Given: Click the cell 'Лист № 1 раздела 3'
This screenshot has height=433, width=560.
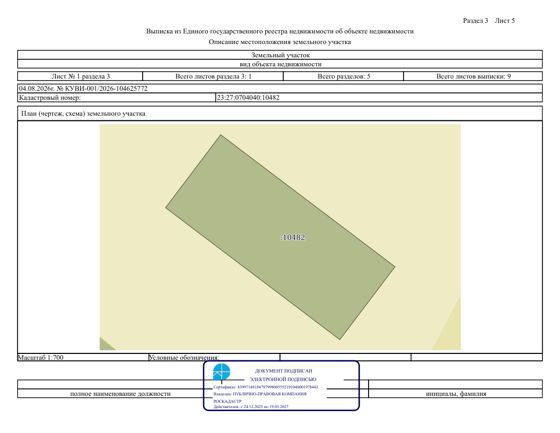Looking at the screenshot, I should pos(80,76).
